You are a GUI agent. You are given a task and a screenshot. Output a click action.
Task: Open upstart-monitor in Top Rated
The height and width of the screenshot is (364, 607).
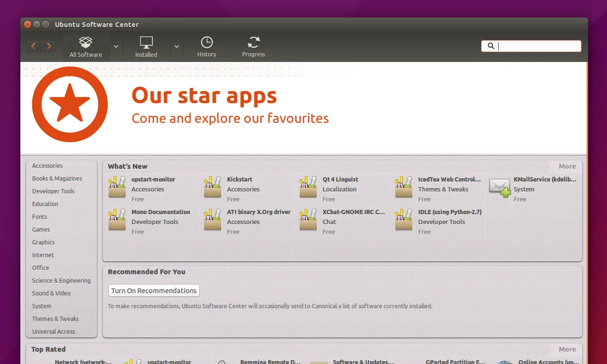pyautogui.click(x=169, y=362)
